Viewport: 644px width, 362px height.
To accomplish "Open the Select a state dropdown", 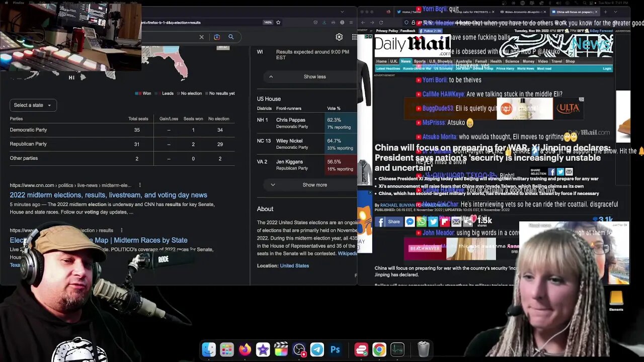I will [33, 105].
